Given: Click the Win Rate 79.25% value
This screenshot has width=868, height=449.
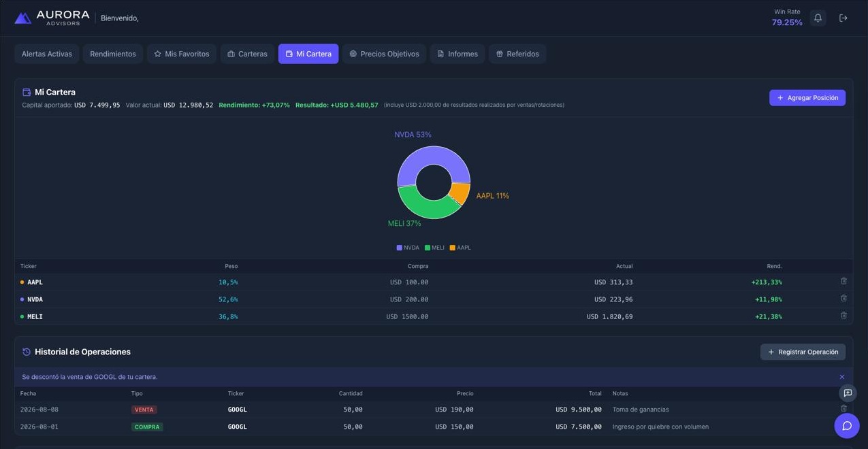Looking at the screenshot, I should (787, 22).
